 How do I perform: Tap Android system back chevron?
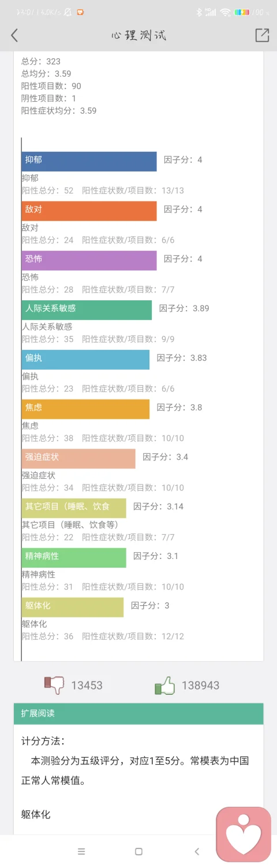(197, 851)
